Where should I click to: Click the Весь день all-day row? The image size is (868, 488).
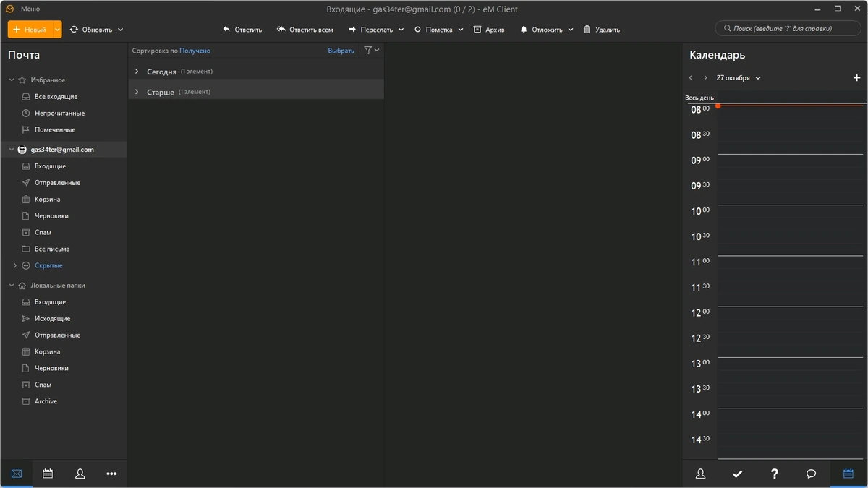point(774,98)
